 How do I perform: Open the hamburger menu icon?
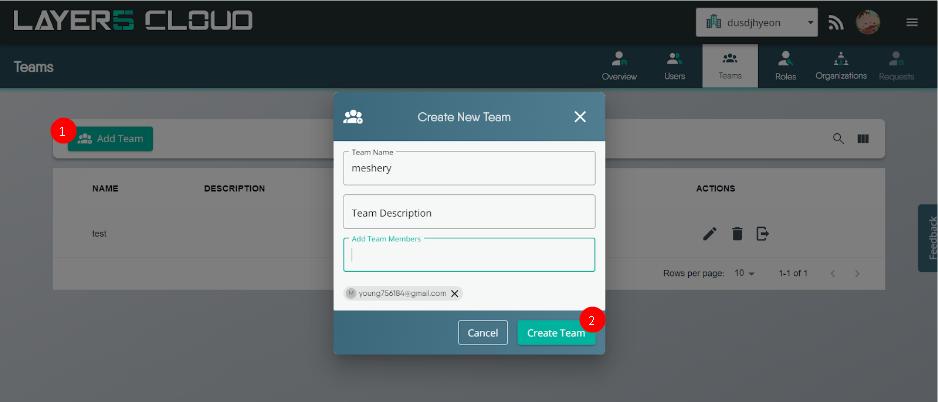tap(912, 22)
